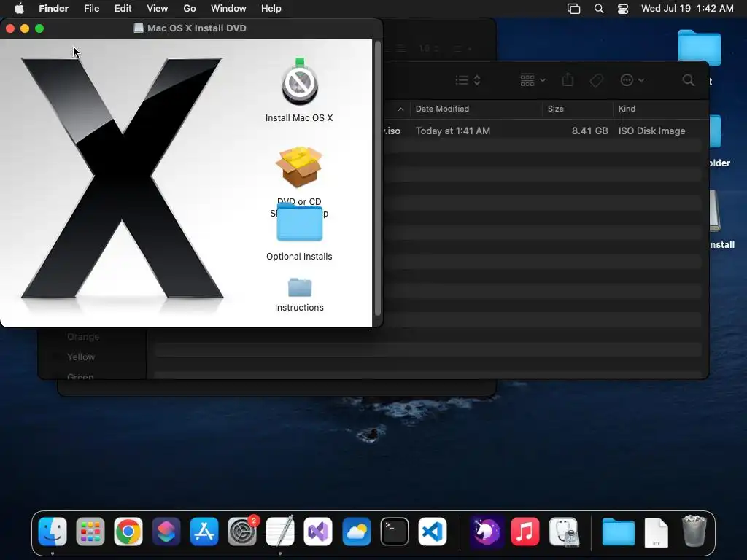Open the RTF document in the Dock
Viewport: 747px width, 560px height.
(x=656, y=532)
